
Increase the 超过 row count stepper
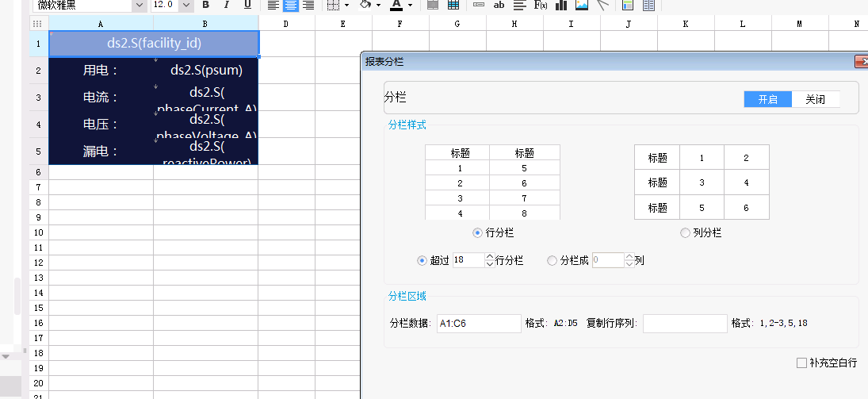[x=489, y=256]
